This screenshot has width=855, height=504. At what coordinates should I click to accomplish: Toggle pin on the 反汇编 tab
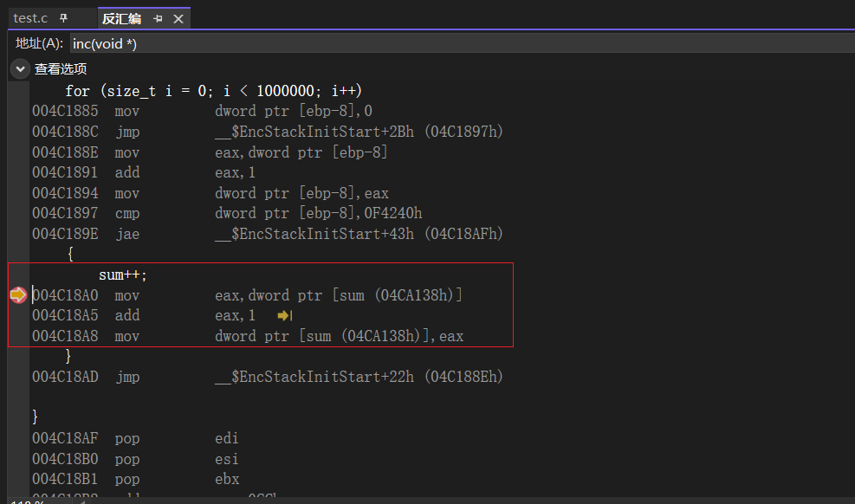pos(158,18)
